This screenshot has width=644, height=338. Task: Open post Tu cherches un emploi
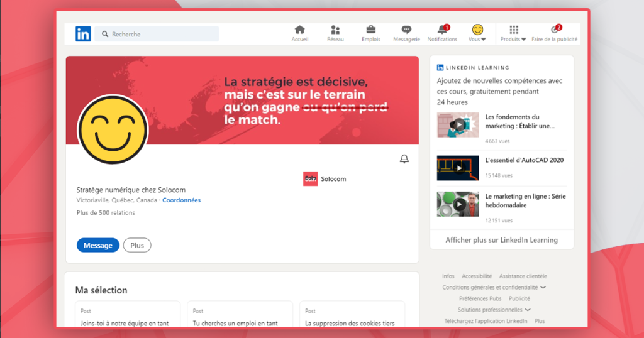point(235,323)
